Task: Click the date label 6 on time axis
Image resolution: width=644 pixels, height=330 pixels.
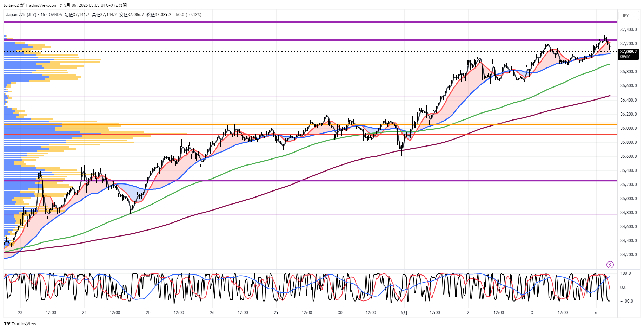Action: [x=596, y=313]
